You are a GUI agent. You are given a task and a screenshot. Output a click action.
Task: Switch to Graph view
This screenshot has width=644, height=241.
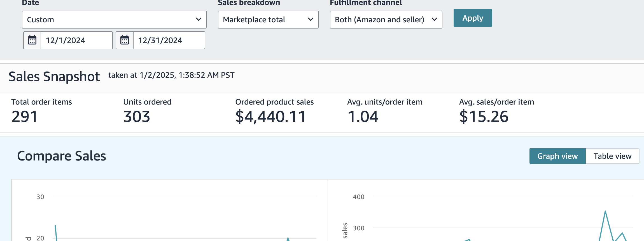click(557, 156)
